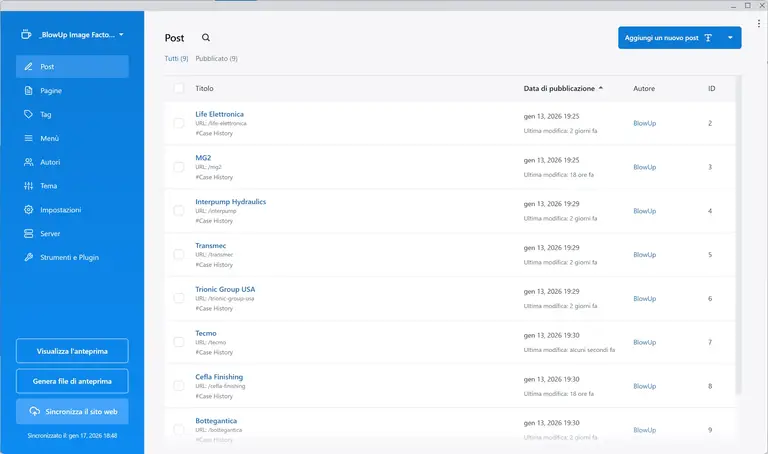Click the server stack icon
This screenshot has height=454, width=768.
[28, 234]
